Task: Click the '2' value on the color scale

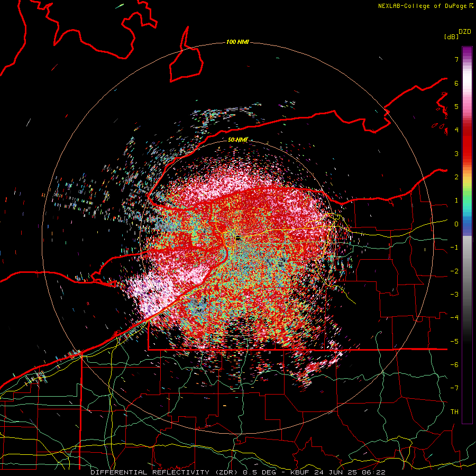Action: click(456, 177)
